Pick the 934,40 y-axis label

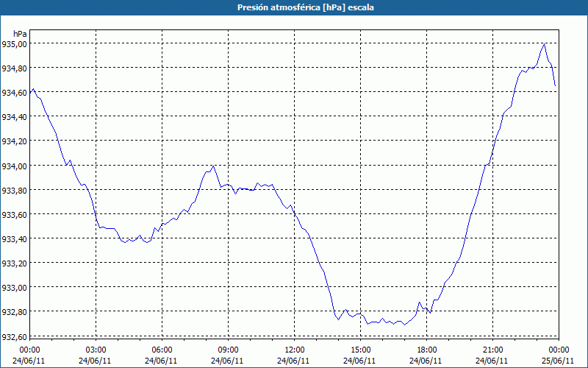[14, 117]
